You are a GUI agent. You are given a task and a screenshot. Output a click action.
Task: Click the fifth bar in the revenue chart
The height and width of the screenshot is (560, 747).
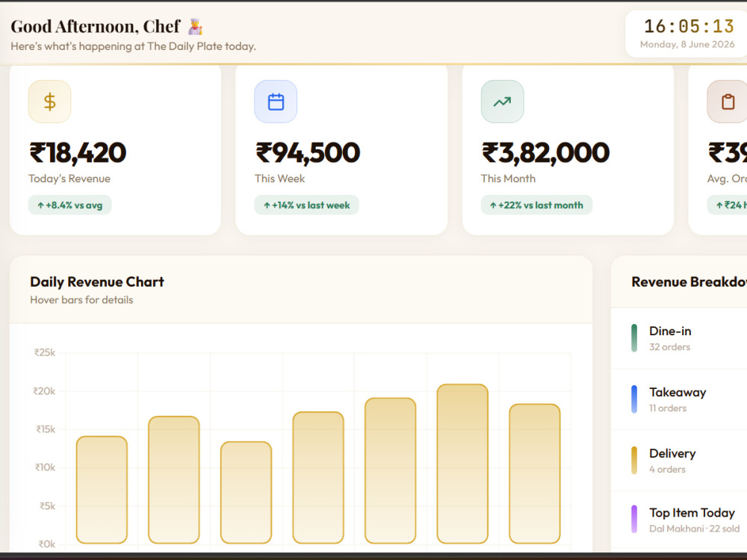coord(390,470)
